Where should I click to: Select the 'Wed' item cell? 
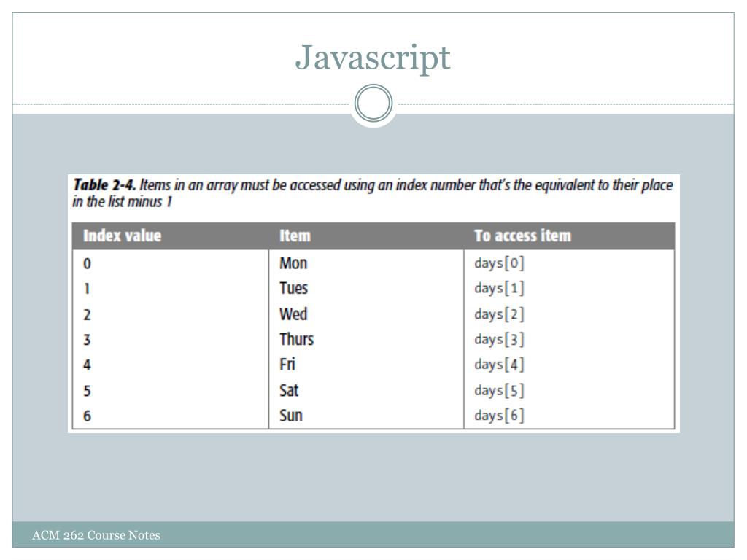click(293, 314)
